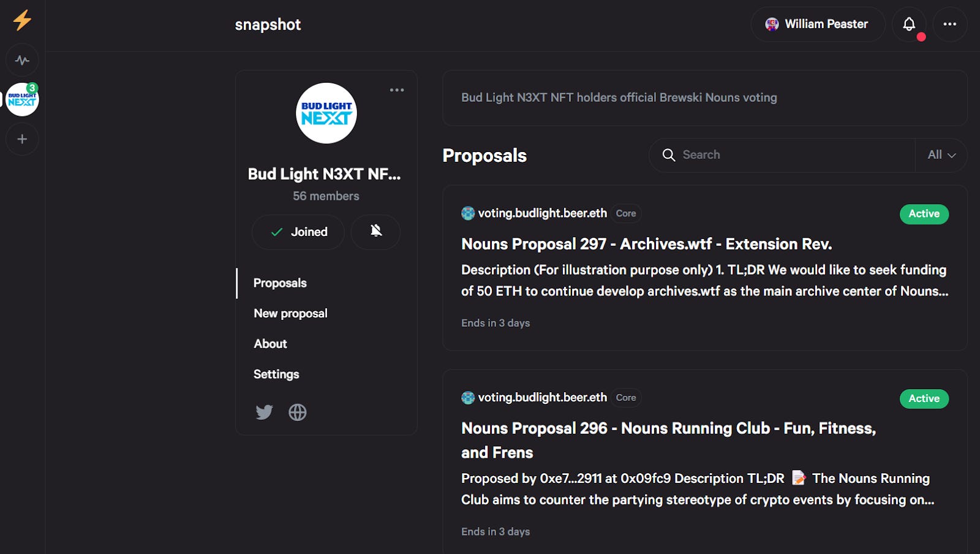Click the Snapshot lightning bolt logo
980x554 pixels.
pyautogui.click(x=22, y=20)
